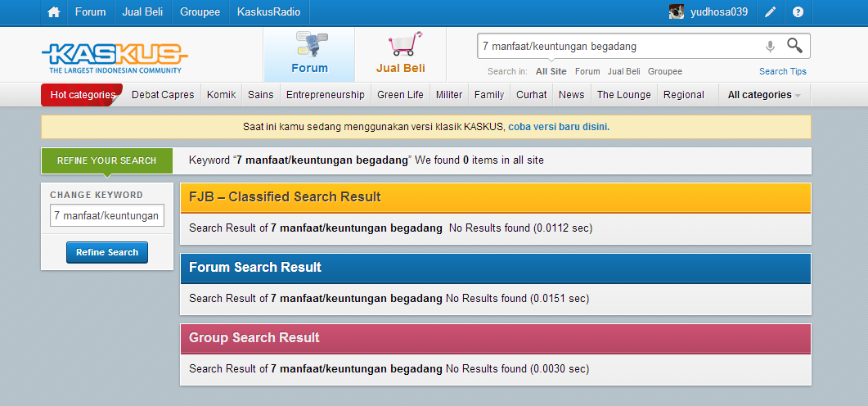This screenshot has height=406, width=868.
Task: Open the help question mark icon
Action: tap(798, 12)
